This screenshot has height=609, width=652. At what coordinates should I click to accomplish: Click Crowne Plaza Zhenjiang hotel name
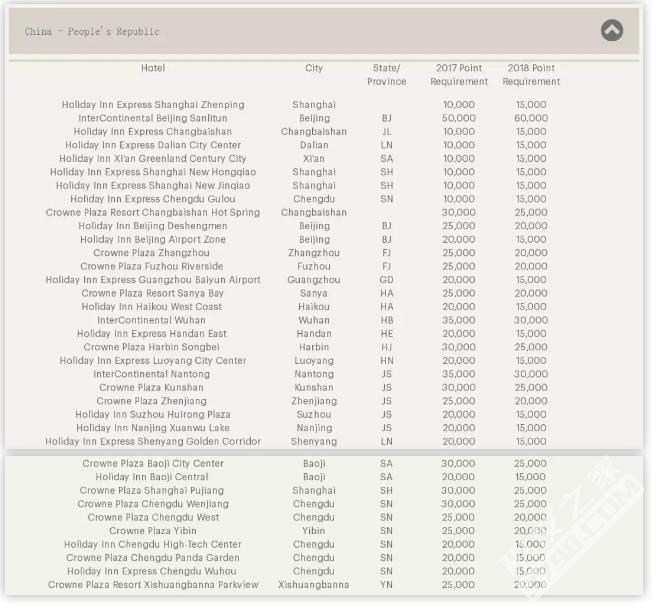point(152,401)
